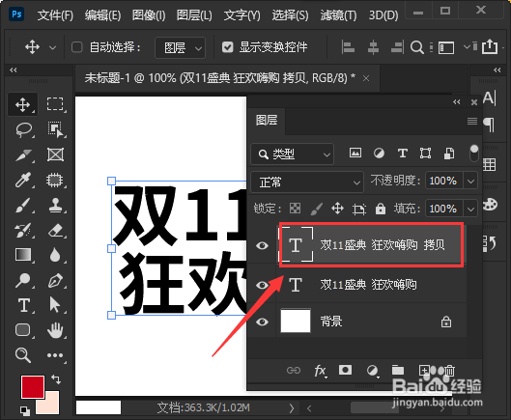Open the 类型 layer filter dropdown

(x=293, y=154)
